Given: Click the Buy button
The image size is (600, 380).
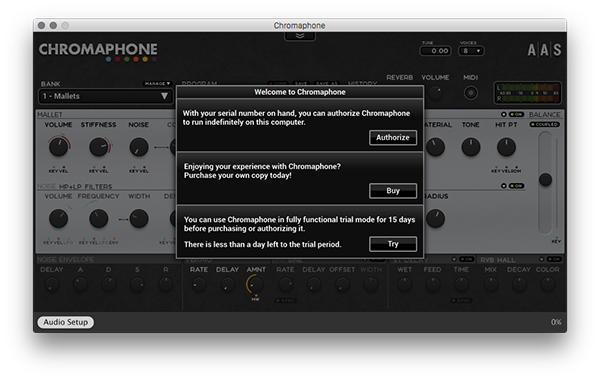Looking at the screenshot, I should tap(393, 191).
